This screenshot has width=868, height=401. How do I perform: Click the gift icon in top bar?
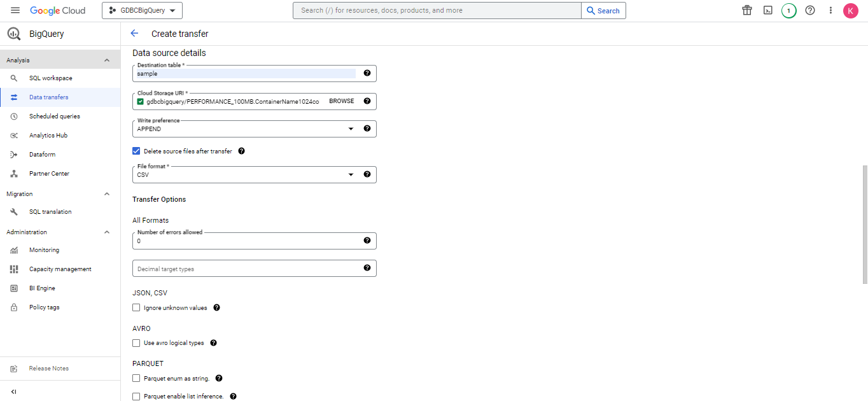(x=747, y=10)
